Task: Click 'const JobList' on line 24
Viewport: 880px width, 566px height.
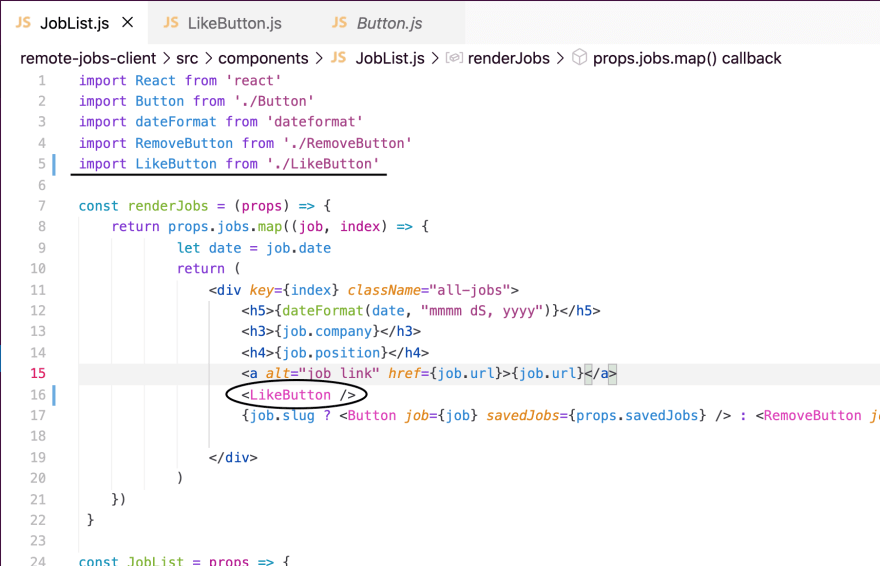Action: [x=131, y=560]
